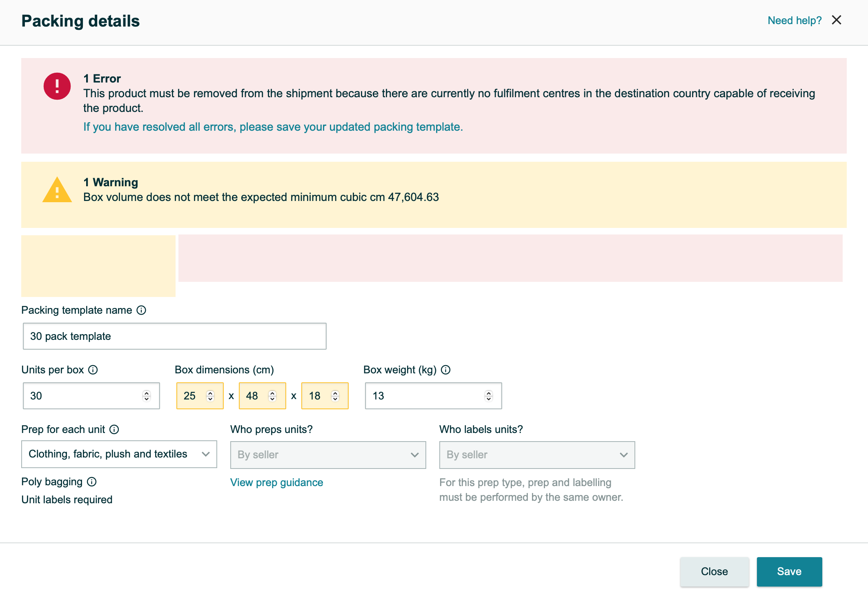The height and width of the screenshot is (598, 868).
Task: Click 'Unit labels required' text
Action: point(67,500)
